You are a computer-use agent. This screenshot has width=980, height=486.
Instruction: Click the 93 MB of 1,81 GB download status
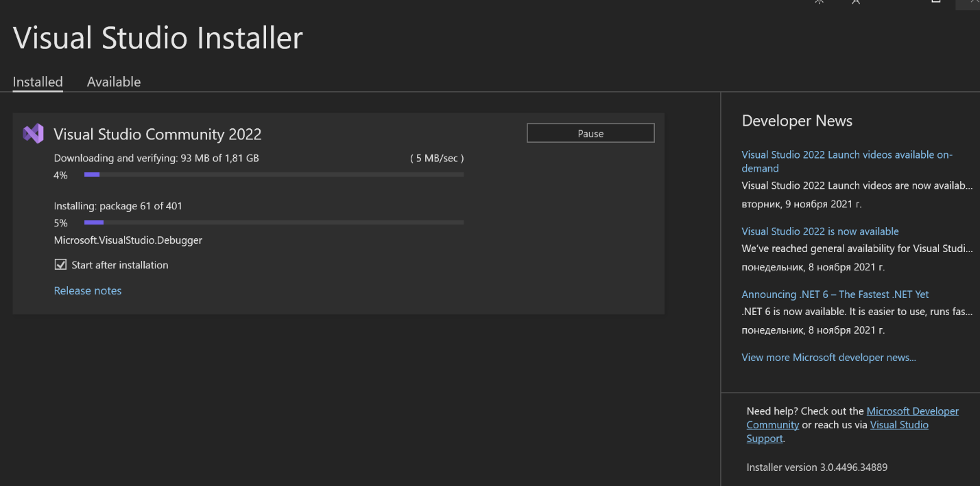[219, 158]
